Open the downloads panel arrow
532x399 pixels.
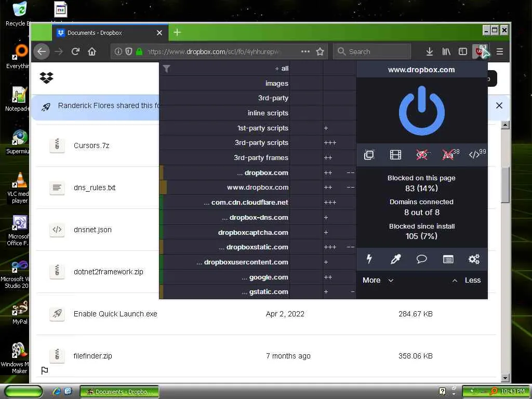(429, 51)
